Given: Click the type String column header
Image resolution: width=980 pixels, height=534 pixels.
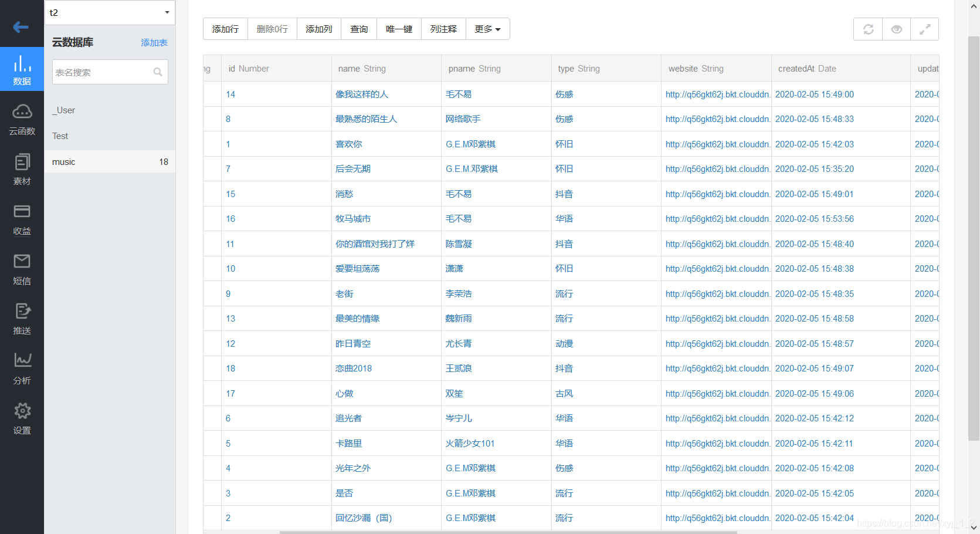Looking at the screenshot, I should click(606, 69).
